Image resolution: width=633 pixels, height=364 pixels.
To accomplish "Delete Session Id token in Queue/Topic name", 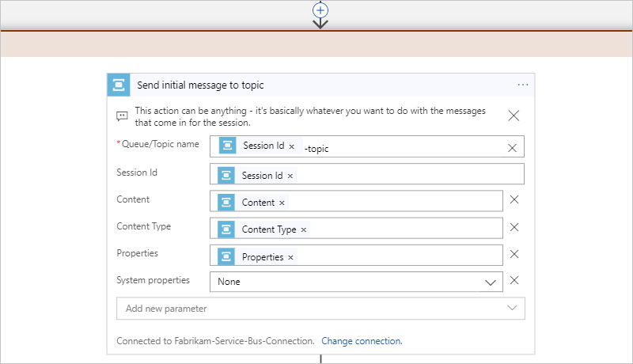I will coord(291,147).
